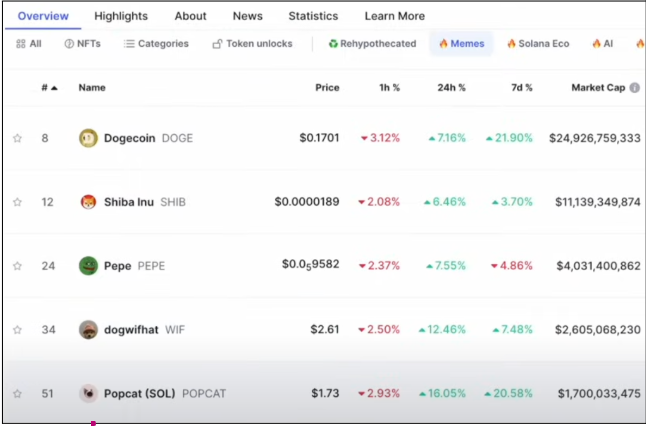Select the AI filter label
This screenshot has width=646, height=426.
[x=608, y=44]
